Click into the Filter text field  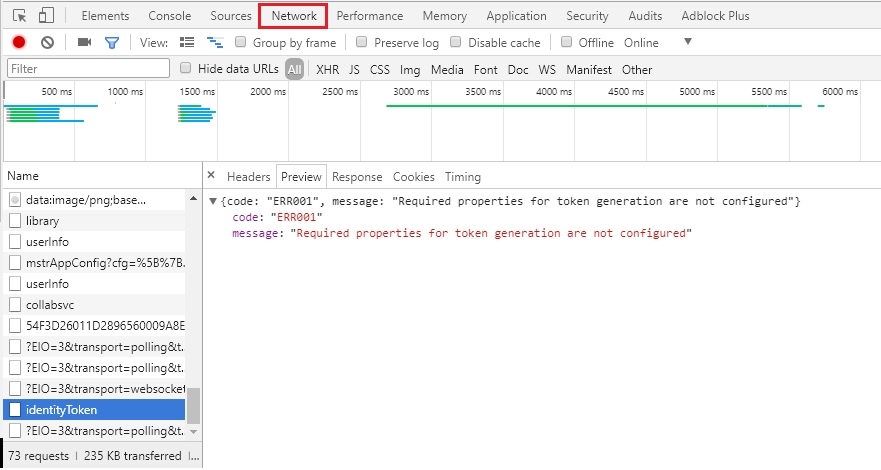coord(89,69)
